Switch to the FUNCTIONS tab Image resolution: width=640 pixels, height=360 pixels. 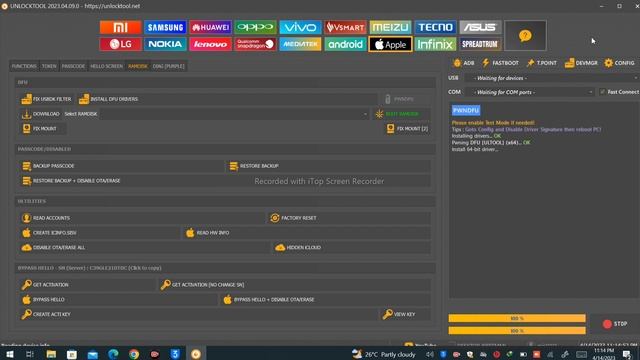pos(24,66)
